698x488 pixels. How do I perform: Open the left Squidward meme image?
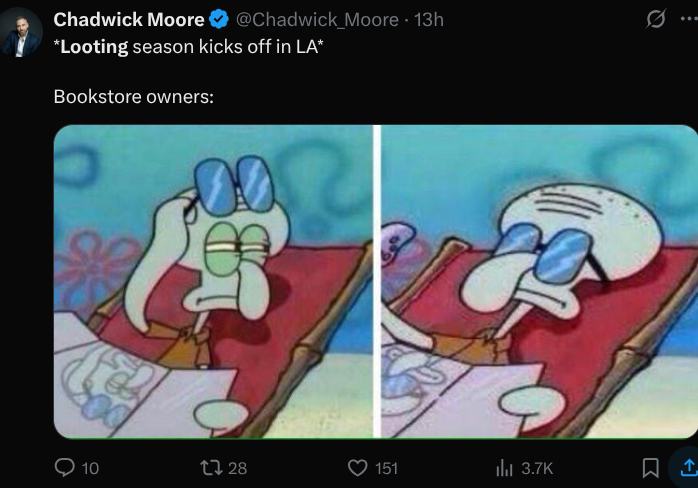point(213,281)
